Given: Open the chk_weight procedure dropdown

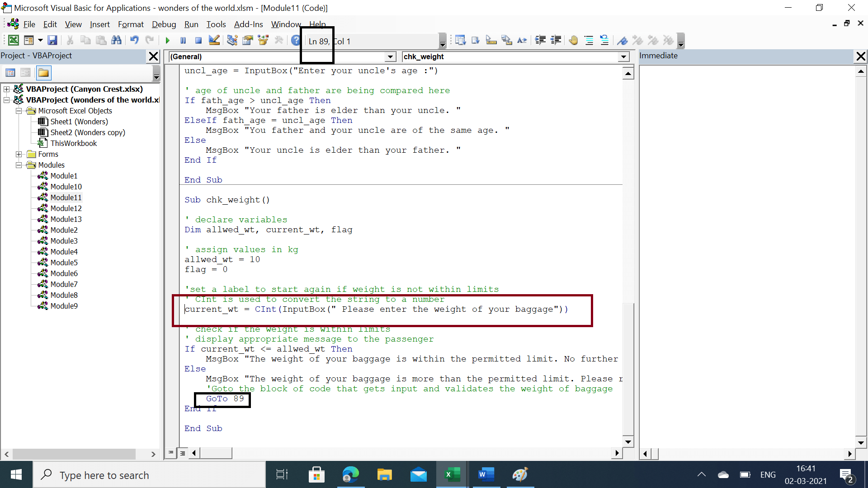Looking at the screenshot, I should pos(624,57).
